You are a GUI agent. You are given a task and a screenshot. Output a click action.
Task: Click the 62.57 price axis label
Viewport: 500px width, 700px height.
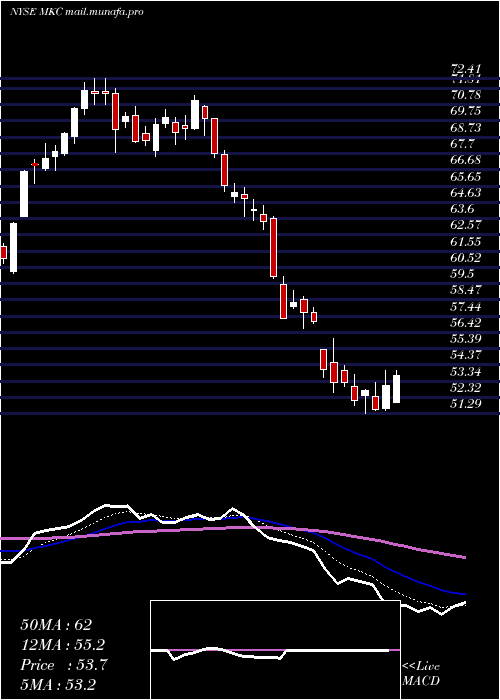(466, 225)
